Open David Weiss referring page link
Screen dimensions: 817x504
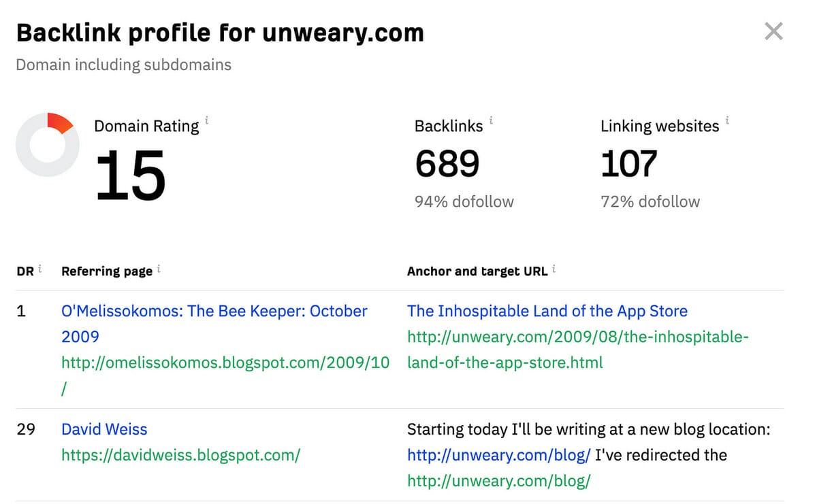[104, 429]
